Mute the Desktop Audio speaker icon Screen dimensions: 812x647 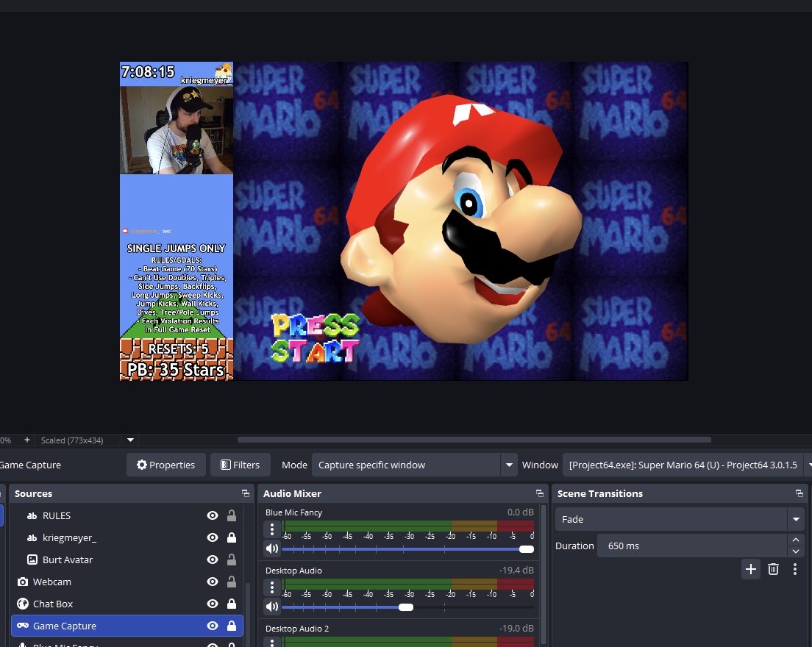[272, 607]
